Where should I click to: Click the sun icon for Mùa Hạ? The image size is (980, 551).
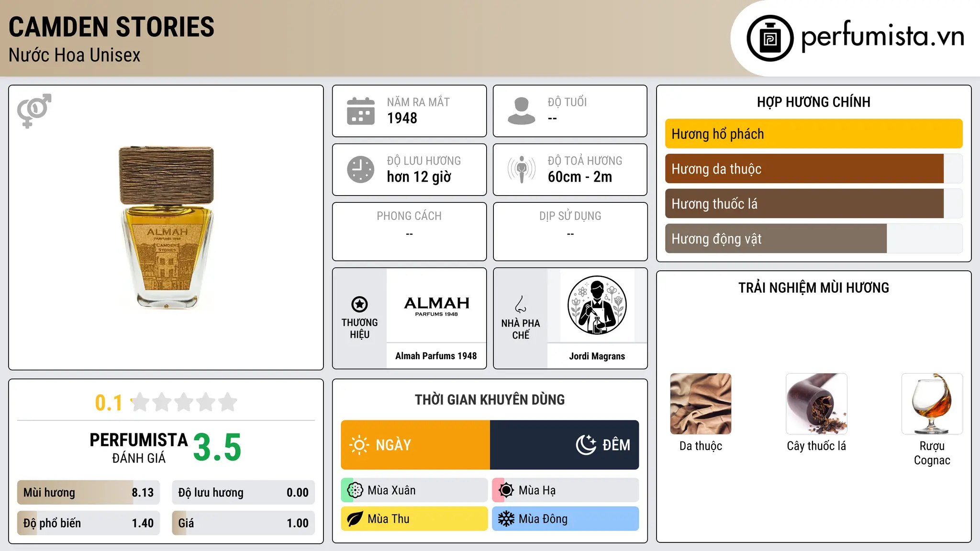tap(506, 490)
